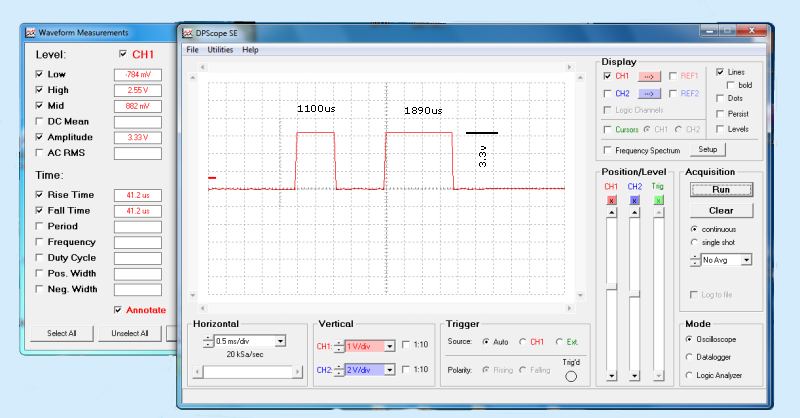The width and height of the screenshot is (800, 418).
Task: Click the CH1 red arrow button in Display
Action: point(649,77)
